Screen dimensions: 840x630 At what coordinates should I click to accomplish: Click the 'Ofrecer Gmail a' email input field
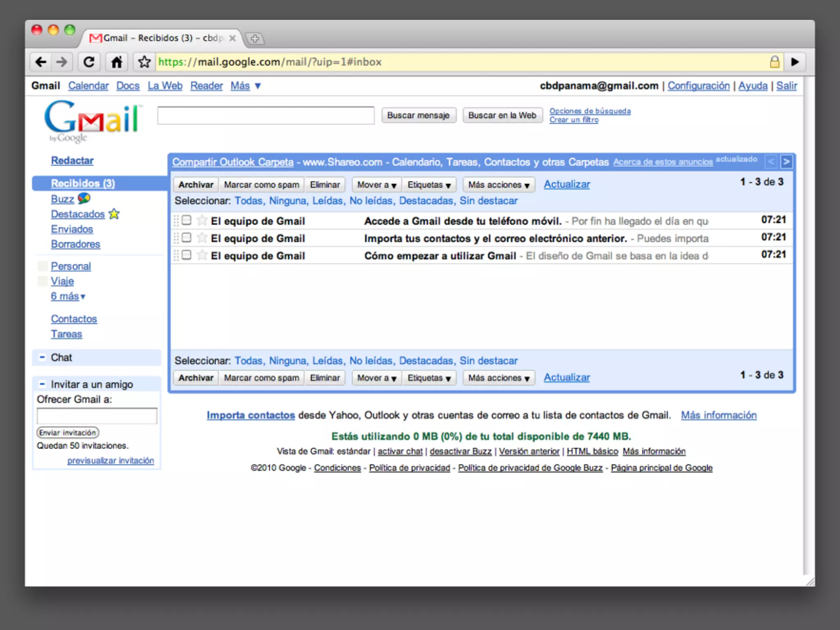(x=97, y=416)
